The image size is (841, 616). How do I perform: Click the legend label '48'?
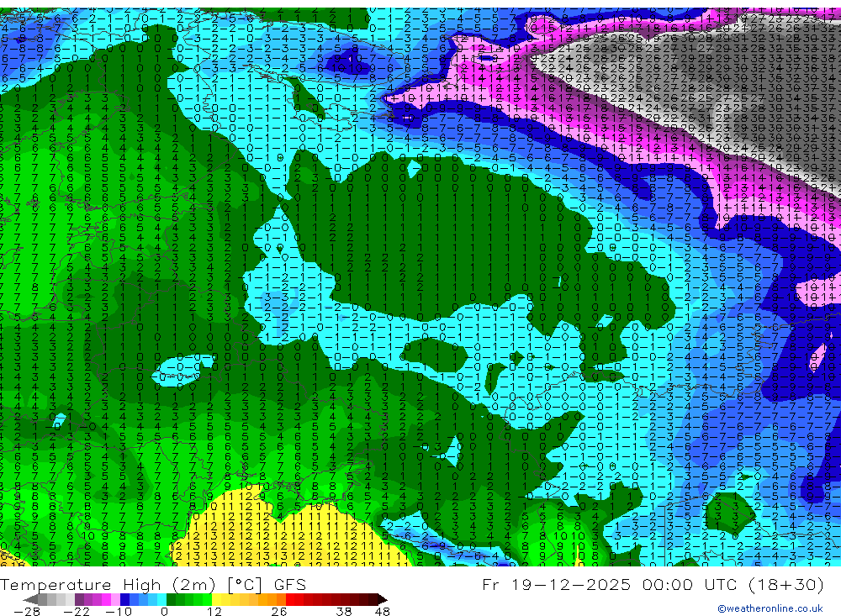point(383,611)
